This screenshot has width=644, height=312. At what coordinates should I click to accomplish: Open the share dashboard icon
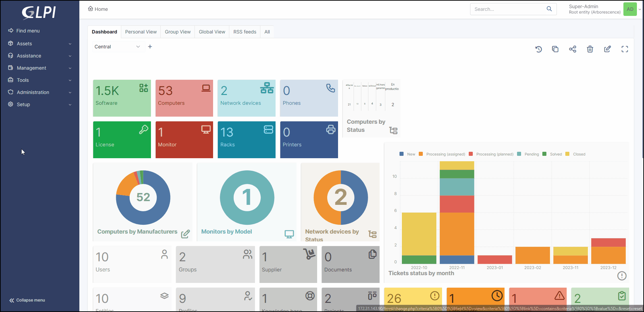pyautogui.click(x=572, y=49)
